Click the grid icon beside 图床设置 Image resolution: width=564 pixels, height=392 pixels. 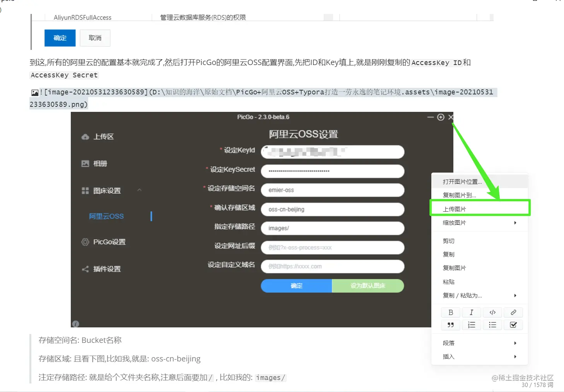coord(85,191)
